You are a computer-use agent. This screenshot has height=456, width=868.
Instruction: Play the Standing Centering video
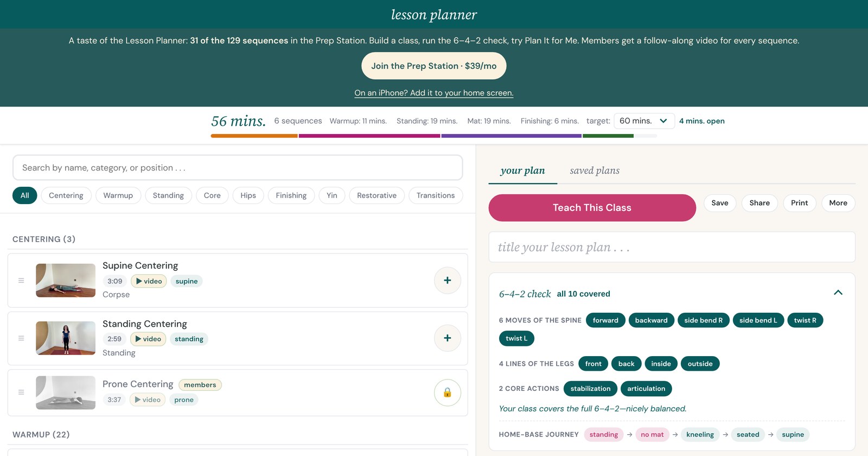coord(148,339)
